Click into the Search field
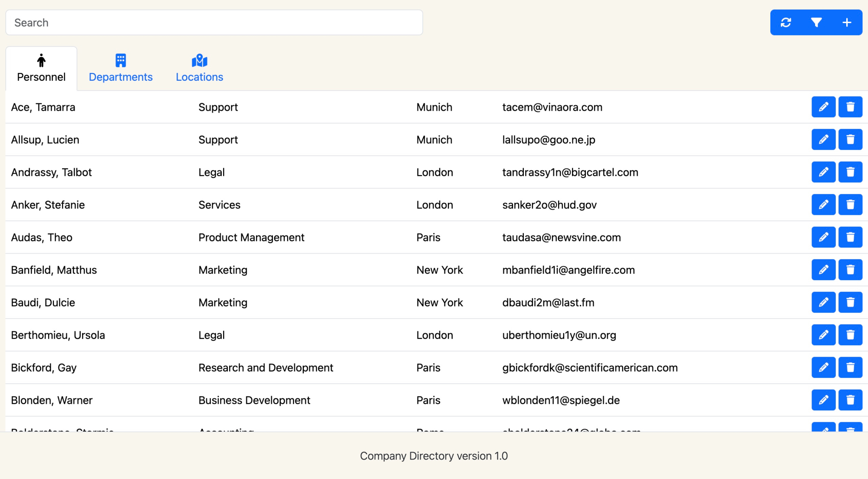 click(x=214, y=23)
